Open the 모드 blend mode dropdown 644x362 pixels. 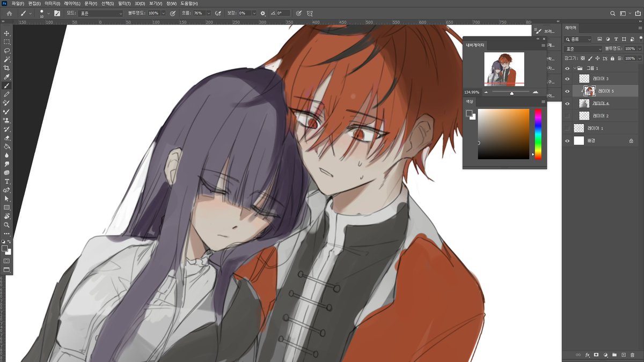coord(100,13)
